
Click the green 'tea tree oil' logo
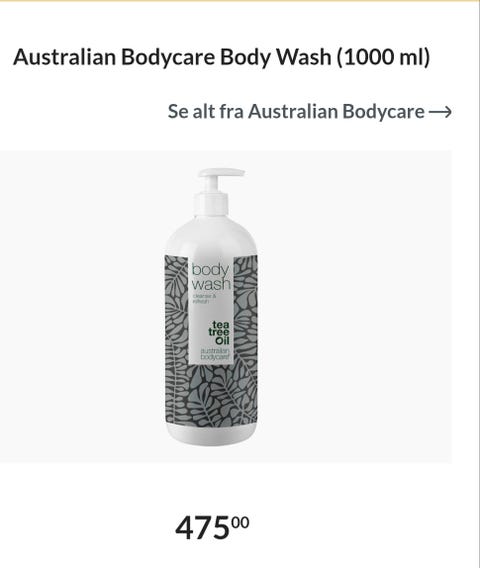click(x=218, y=332)
